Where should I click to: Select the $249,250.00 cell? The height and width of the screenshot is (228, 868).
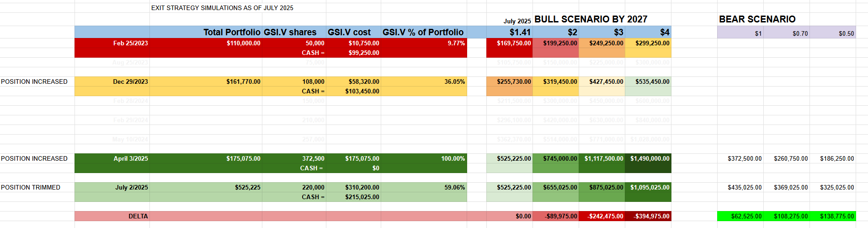pyautogui.click(x=602, y=43)
